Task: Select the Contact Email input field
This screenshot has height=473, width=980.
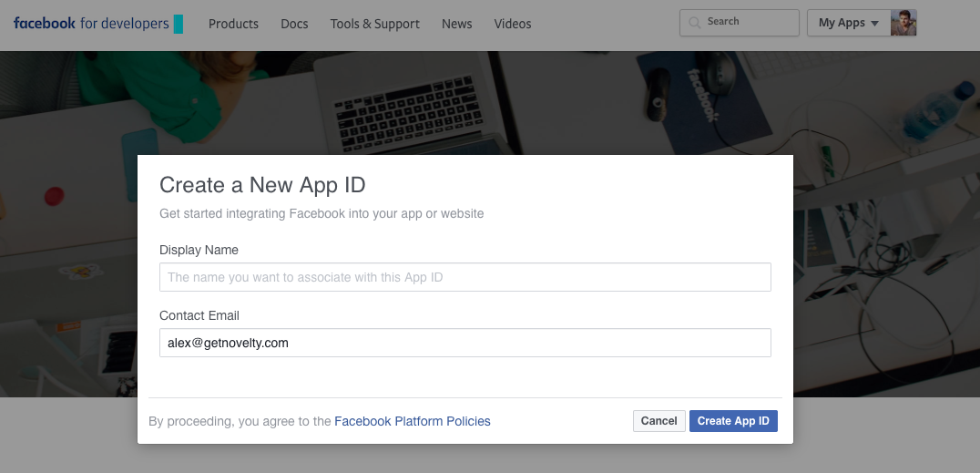Action: point(464,343)
